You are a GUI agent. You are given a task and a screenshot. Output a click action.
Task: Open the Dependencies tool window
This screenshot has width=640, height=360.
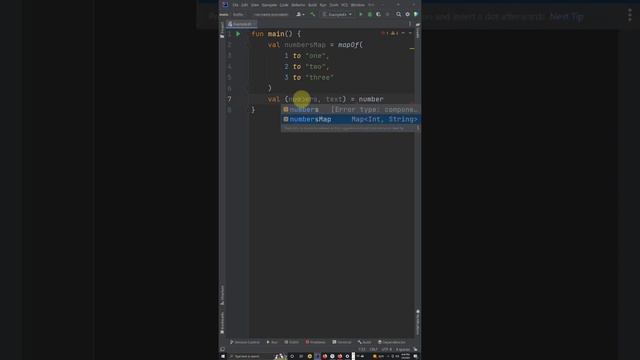pyautogui.click(x=392, y=342)
